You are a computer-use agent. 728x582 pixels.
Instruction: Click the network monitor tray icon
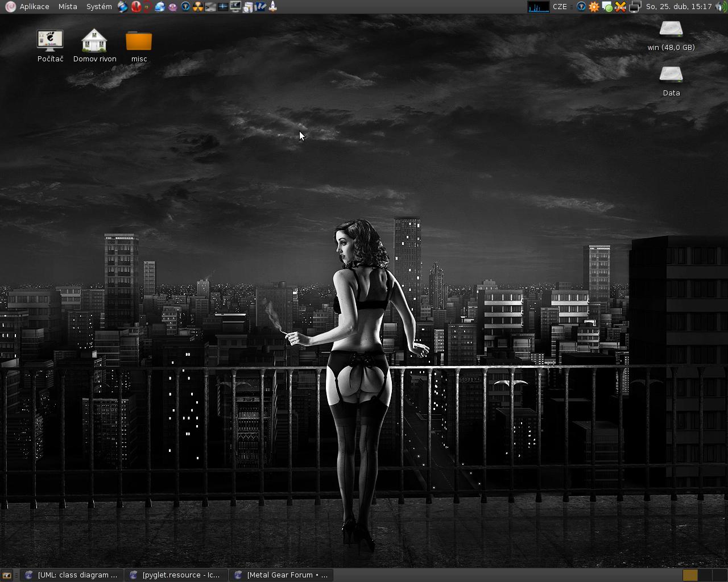pos(635,7)
